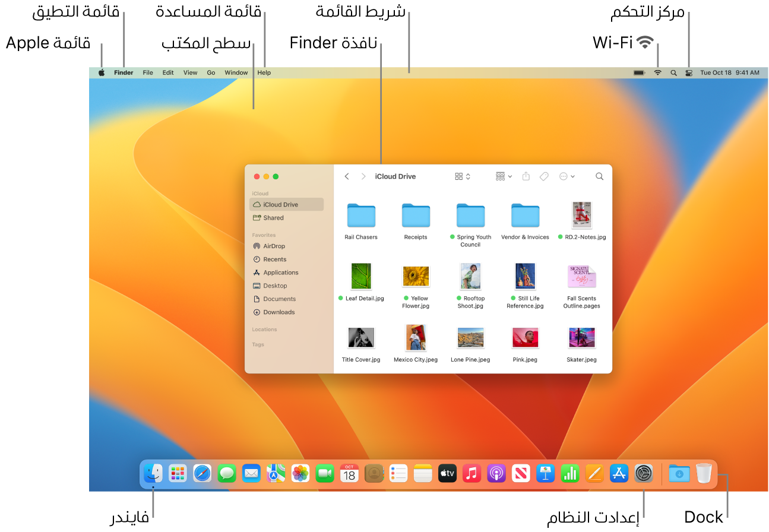769x532 pixels.
Task: Open Calendar icon showing 18
Action: [x=349, y=473]
